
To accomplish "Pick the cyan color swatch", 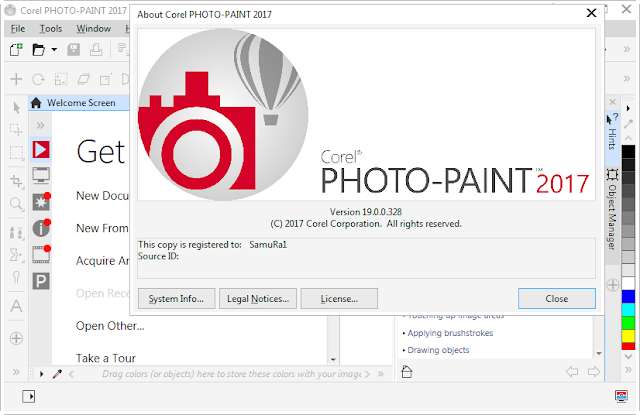I will [x=629, y=309].
